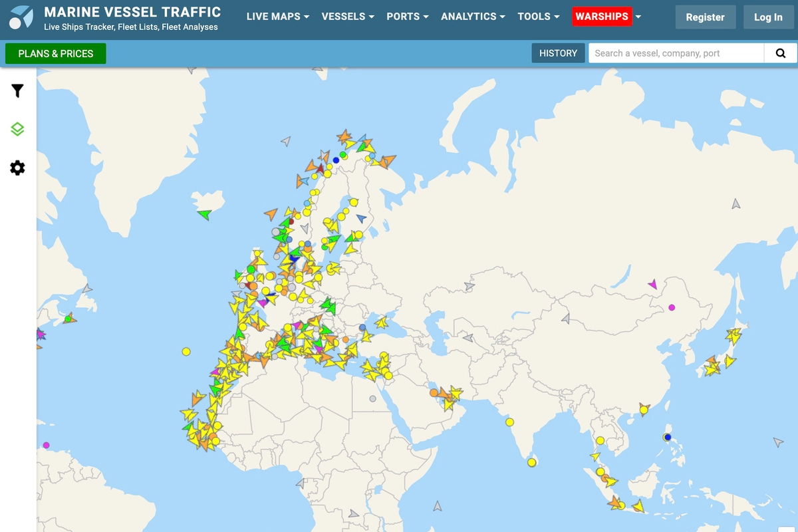The image size is (798, 532).
Task: Open the vessel filter funnel icon
Action: pyautogui.click(x=18, y=90)
